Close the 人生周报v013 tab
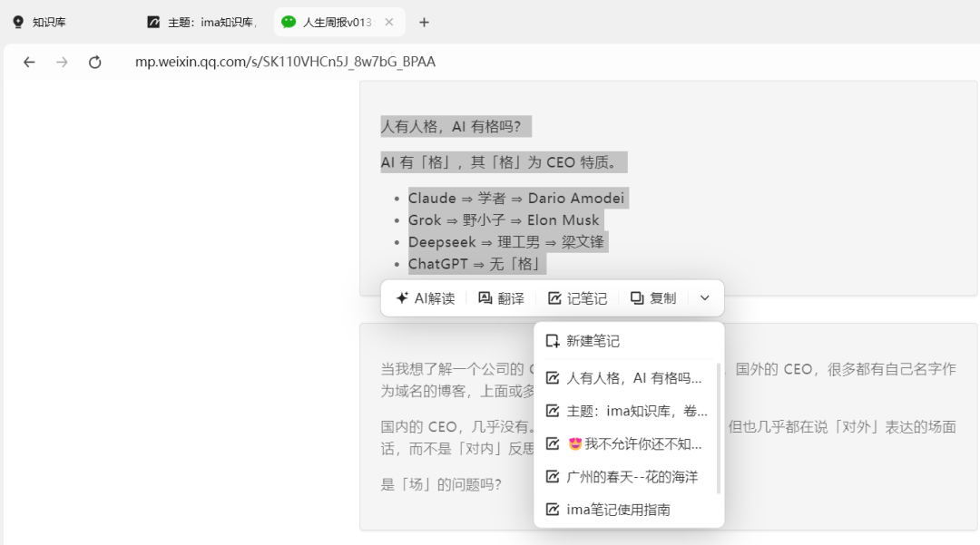This screenshot has height=545, width=980. 389,23
